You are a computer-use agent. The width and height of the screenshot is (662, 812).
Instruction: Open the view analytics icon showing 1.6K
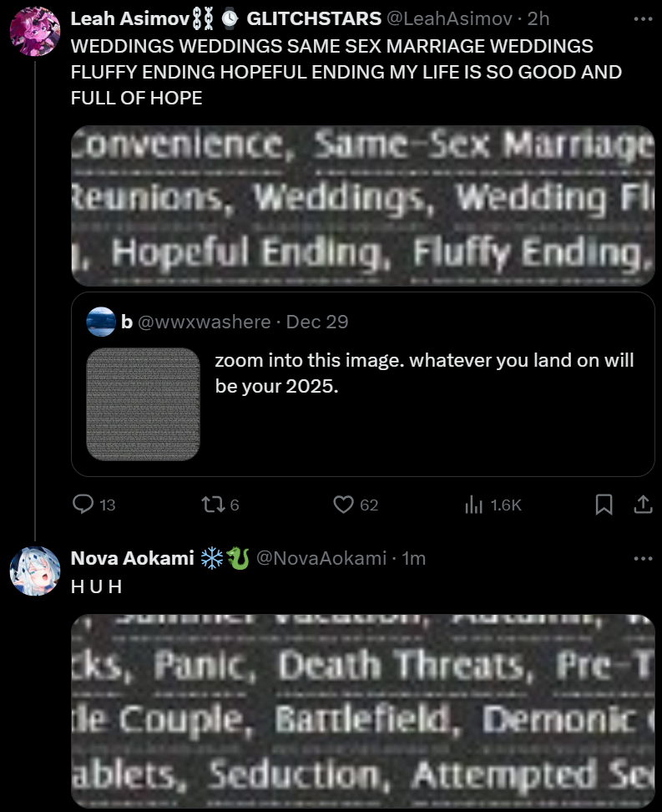tap(473, 504)
